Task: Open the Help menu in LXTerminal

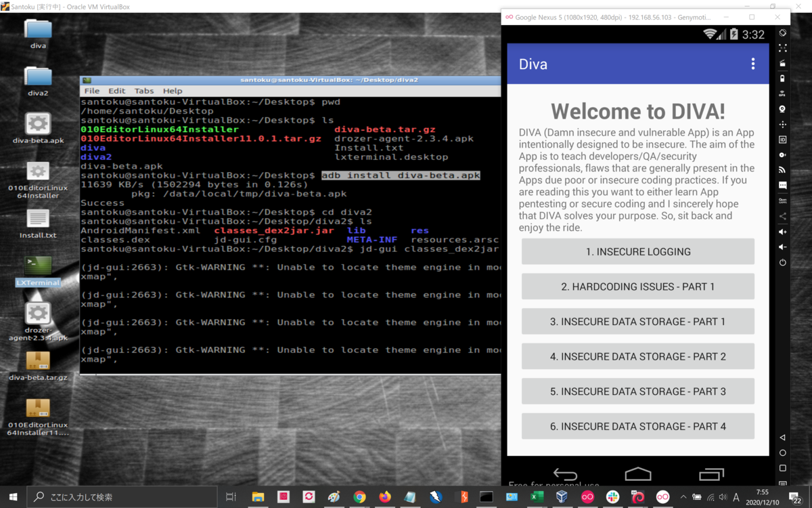Action: (x=173, y=91)
